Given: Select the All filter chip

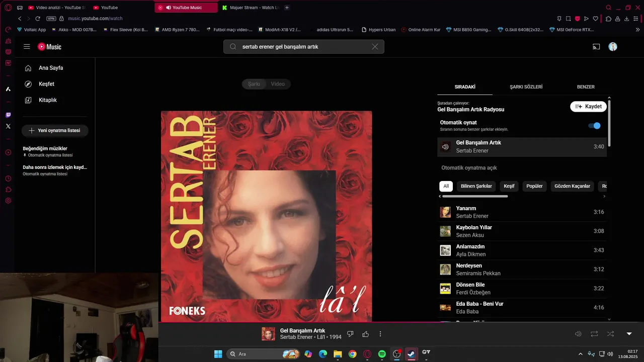Looking at the screenshot, I should pos(446,186).
